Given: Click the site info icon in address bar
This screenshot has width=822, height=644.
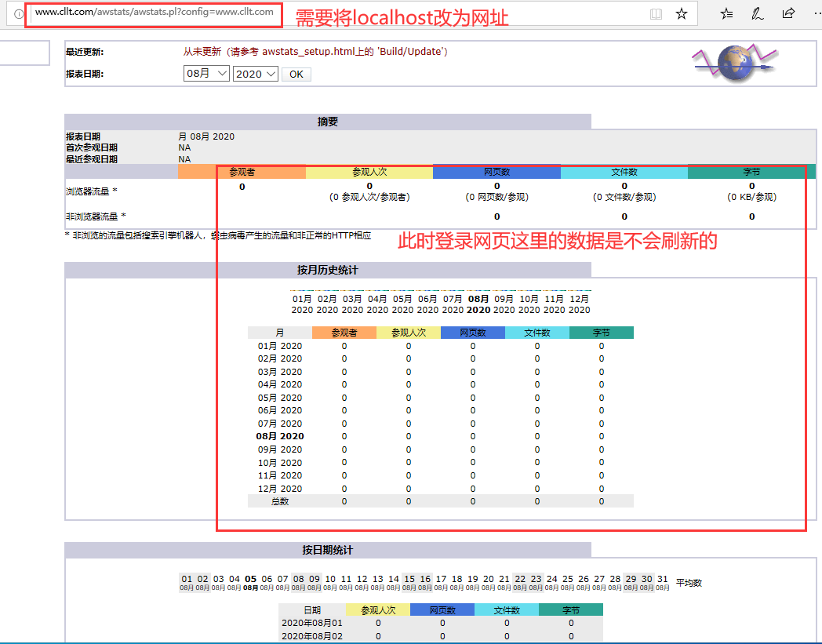Looking at the screenshot, I should coord(18,14).
